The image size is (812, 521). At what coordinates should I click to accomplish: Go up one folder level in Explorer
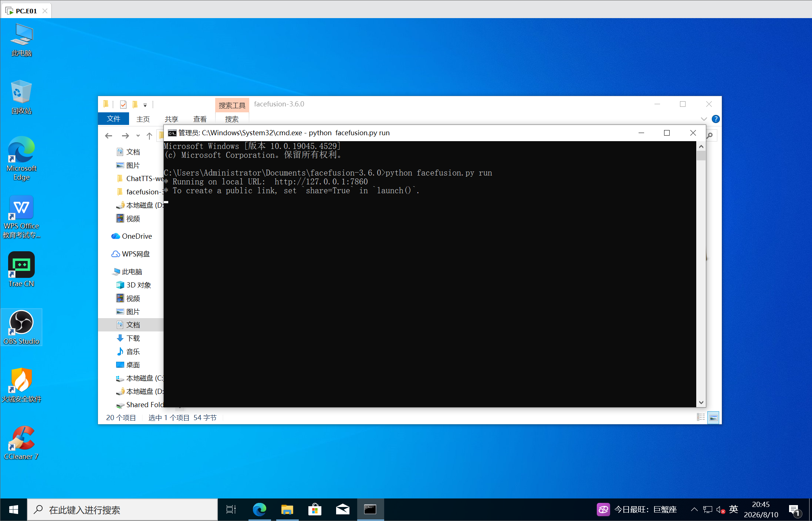(149, 136)
